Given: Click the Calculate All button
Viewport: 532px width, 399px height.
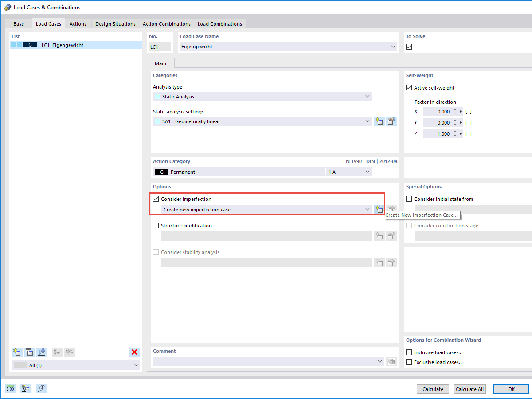Looking at the screenshot, I should point(469,389).
